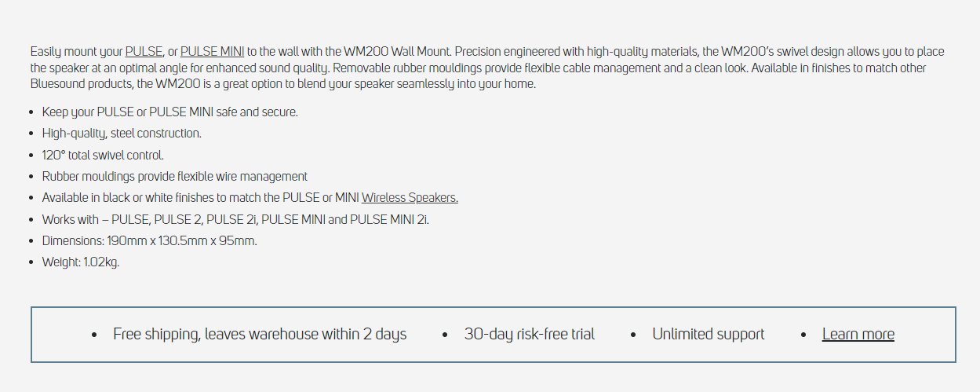980x392 pixels.
Task: Click "Available in black or white finishes" text
Action: [200, 198]
